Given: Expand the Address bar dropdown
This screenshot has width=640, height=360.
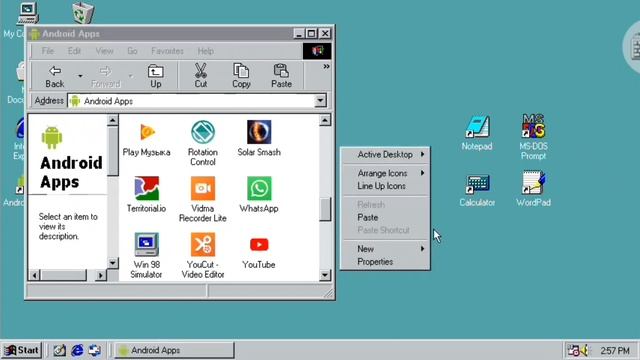Looking at the screenshot, I should (320, 100).
